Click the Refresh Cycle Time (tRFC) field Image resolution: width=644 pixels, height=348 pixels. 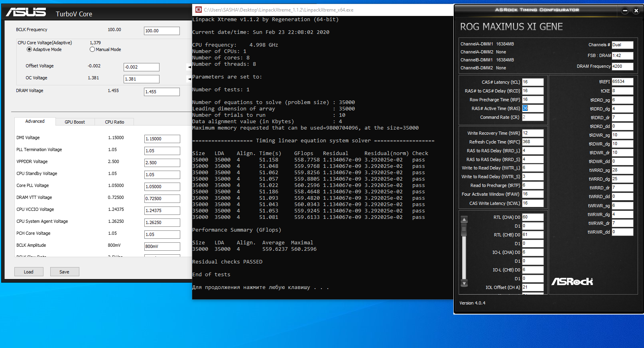coord(533,142)
